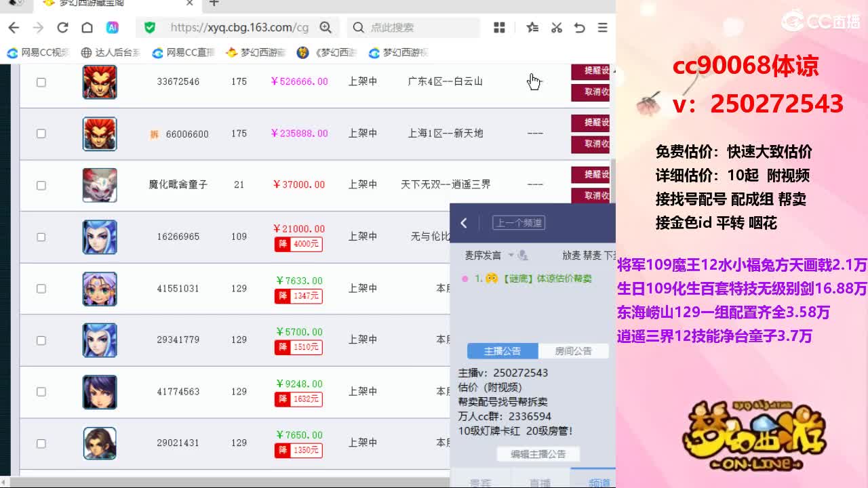Go forward in the browser
868x488 pixels.
pos(38,28)
